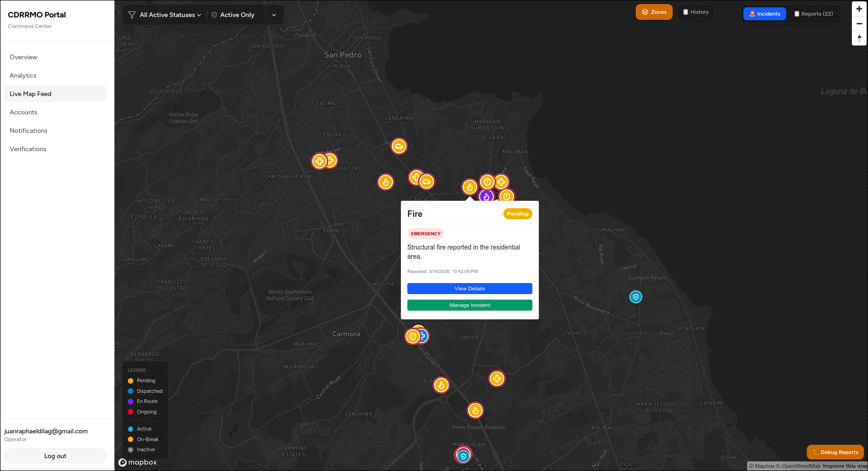The width and height of the screenshot is (868, 471).
Task: Click the vehicle marker near Canlalay
Action: pos(427,182)
